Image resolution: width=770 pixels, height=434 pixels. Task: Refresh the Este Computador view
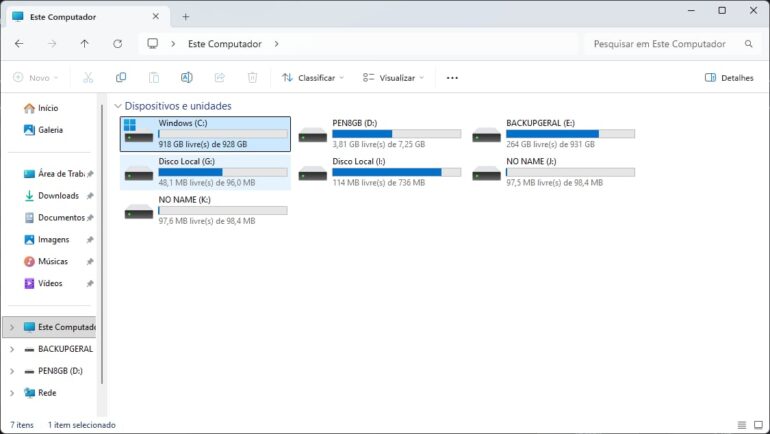click(117, 44)
